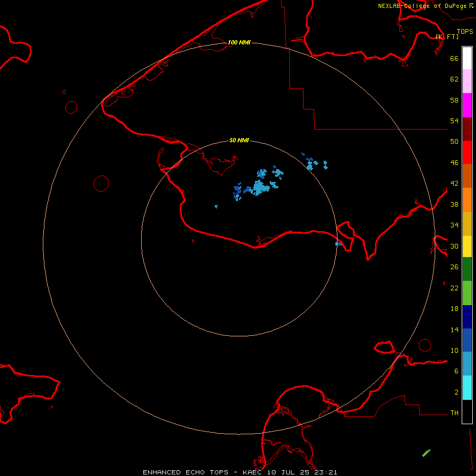Click the 62 legend value
This screenshot has width=476, height=476.
pos(454,79)
